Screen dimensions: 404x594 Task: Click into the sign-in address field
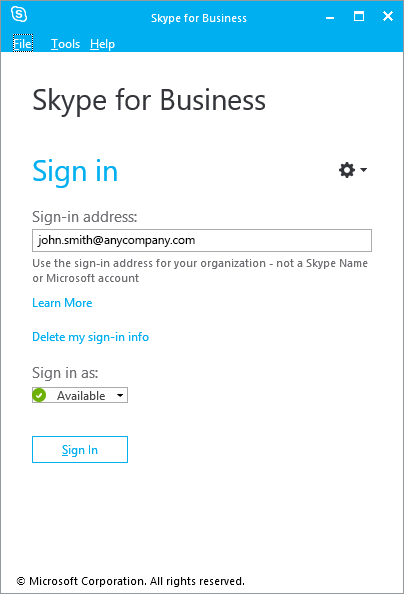point(202,240)
